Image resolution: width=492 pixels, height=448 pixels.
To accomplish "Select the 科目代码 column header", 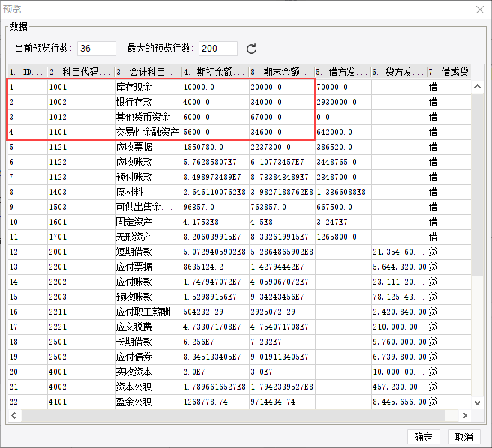I will pyautogui.click(x=81, y=72).
